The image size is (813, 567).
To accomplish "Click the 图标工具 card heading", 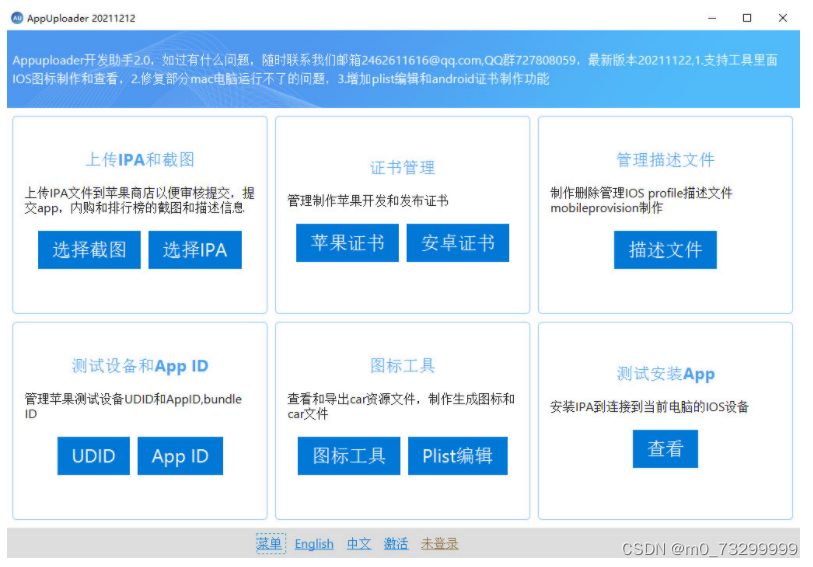I will pyautogui.click(x=402, y=366).
